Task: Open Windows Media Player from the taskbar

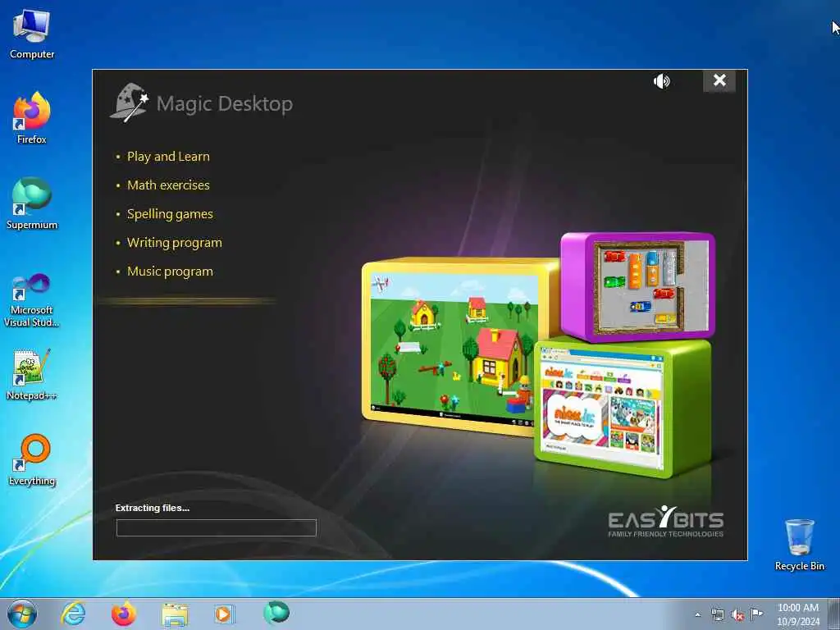Action: (x=225, y=614)
